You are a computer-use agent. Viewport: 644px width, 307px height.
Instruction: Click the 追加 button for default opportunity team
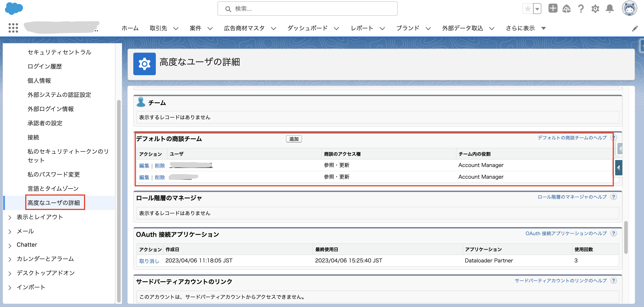click(x=294, y=139)
